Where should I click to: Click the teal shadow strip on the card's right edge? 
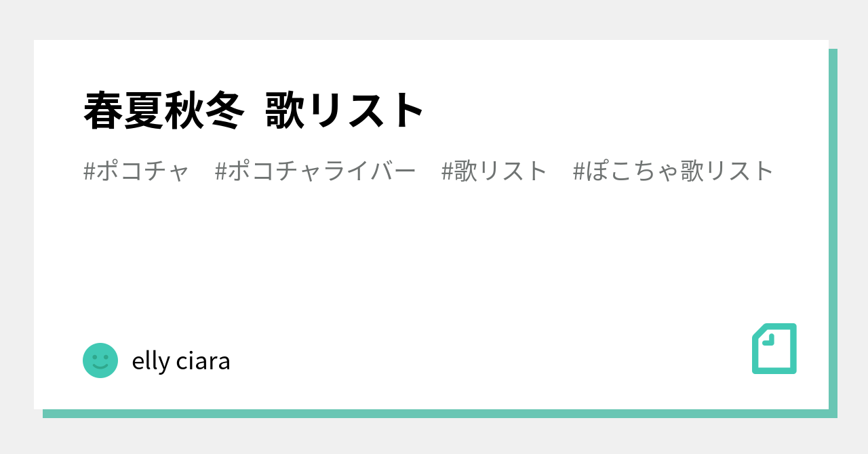(833, 230)
